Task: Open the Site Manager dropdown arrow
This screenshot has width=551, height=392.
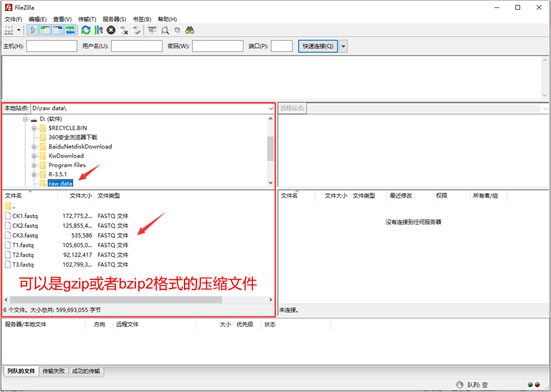Action: 19,30
